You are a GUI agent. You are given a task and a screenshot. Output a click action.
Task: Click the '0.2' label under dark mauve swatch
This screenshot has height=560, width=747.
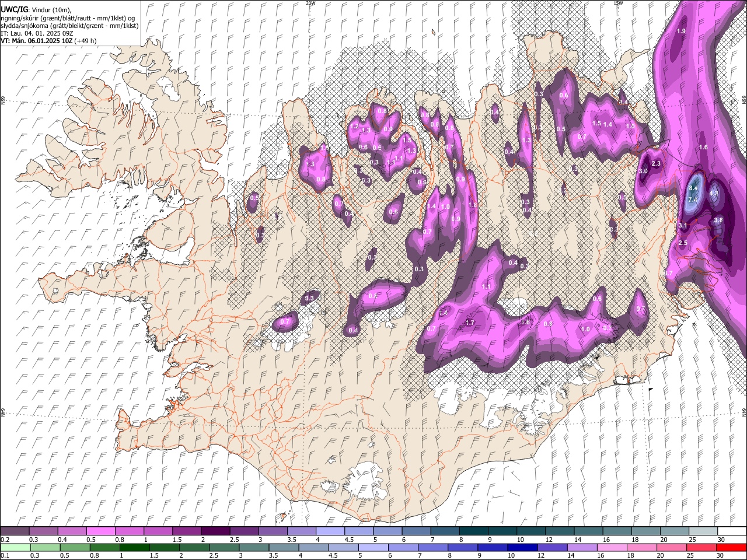(5, 540)
